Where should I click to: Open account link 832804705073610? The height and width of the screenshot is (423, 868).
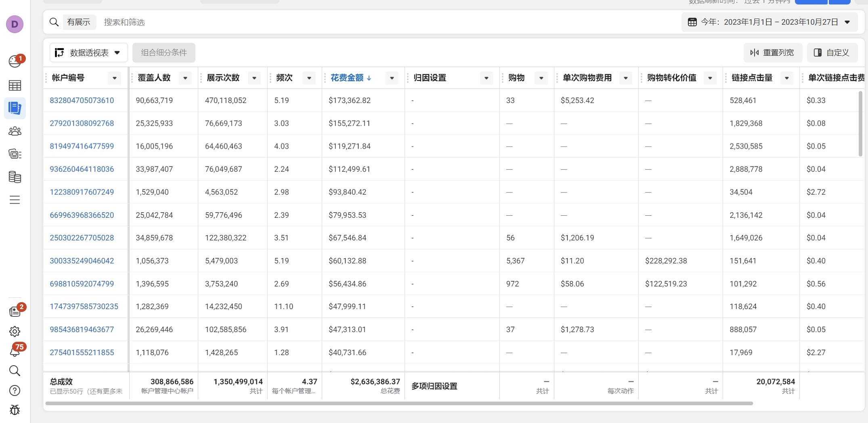82,101
